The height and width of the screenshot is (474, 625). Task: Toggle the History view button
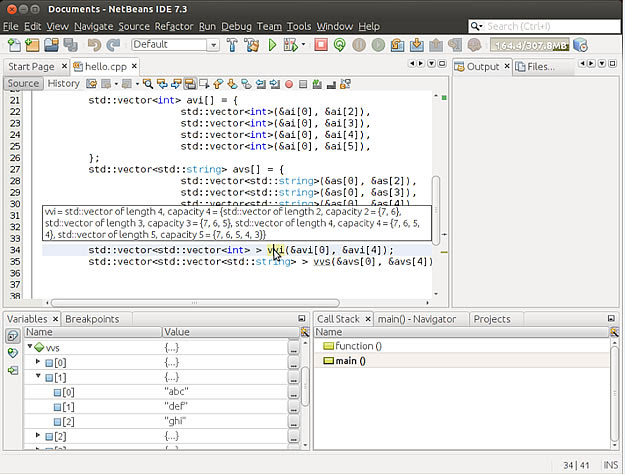[63, 83]
